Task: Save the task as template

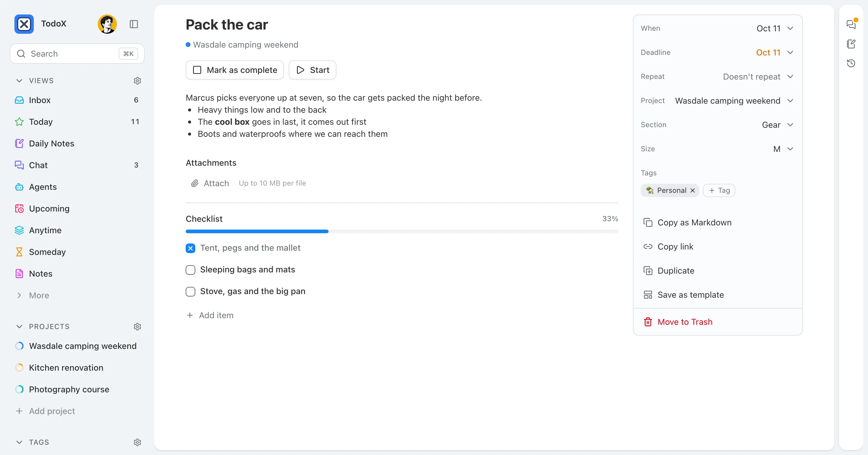Action: (684, 295)
